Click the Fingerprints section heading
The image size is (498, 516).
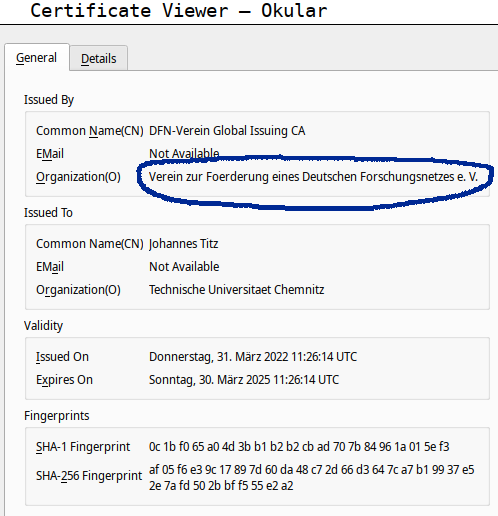[57, 416]
